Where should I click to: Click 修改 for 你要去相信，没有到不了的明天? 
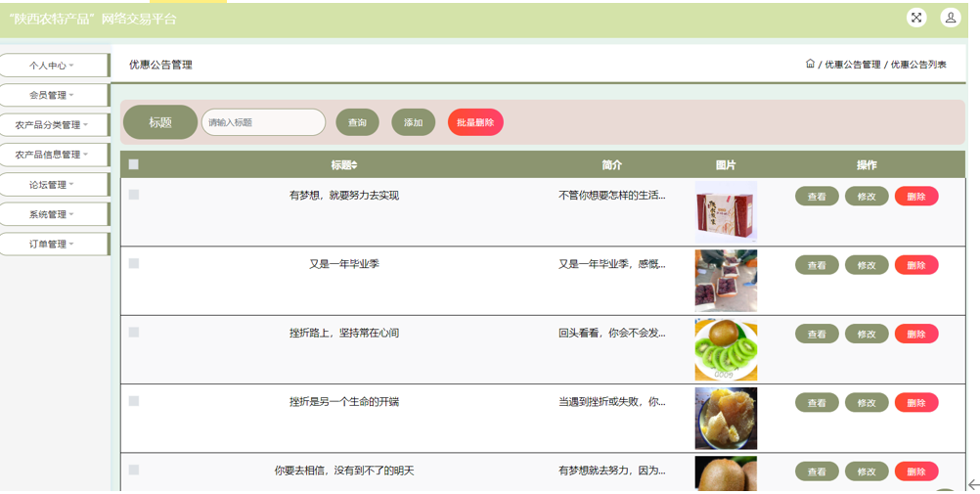(867, 472)
